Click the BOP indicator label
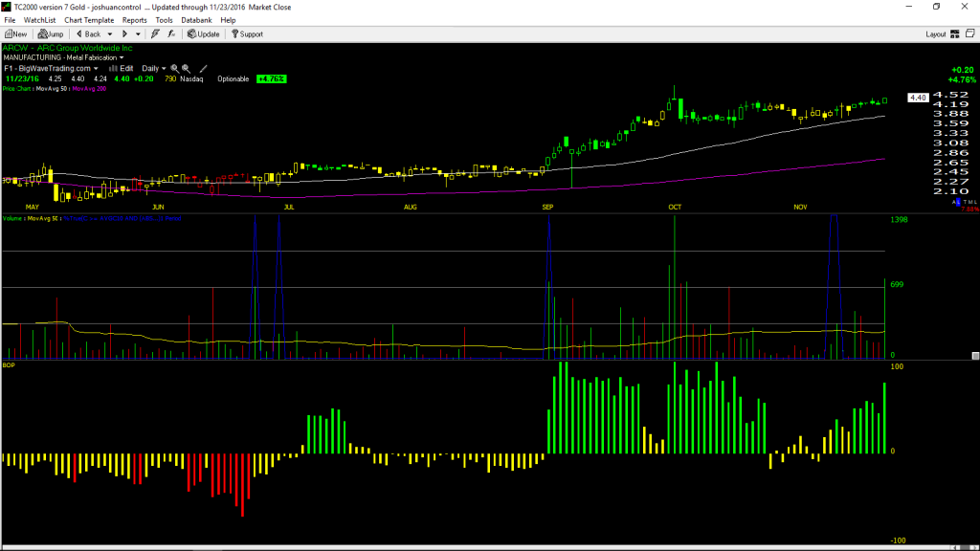This screenshot has height=551, width=980. point(9,364)
